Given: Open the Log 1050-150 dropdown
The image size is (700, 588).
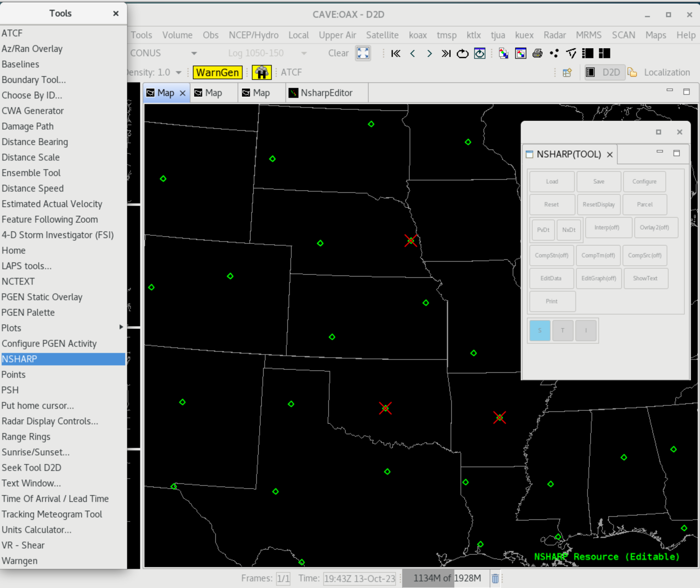Looking at the screenshot, I should [x=267, y=53].
